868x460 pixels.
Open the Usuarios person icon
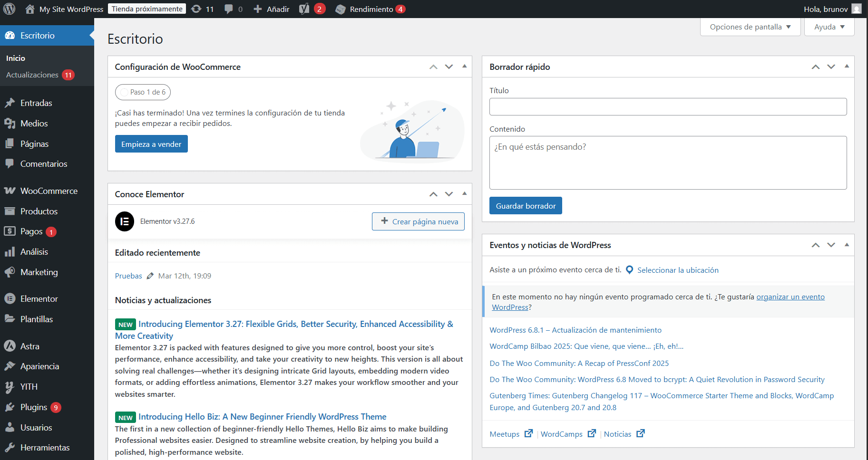tap(10, 427)
